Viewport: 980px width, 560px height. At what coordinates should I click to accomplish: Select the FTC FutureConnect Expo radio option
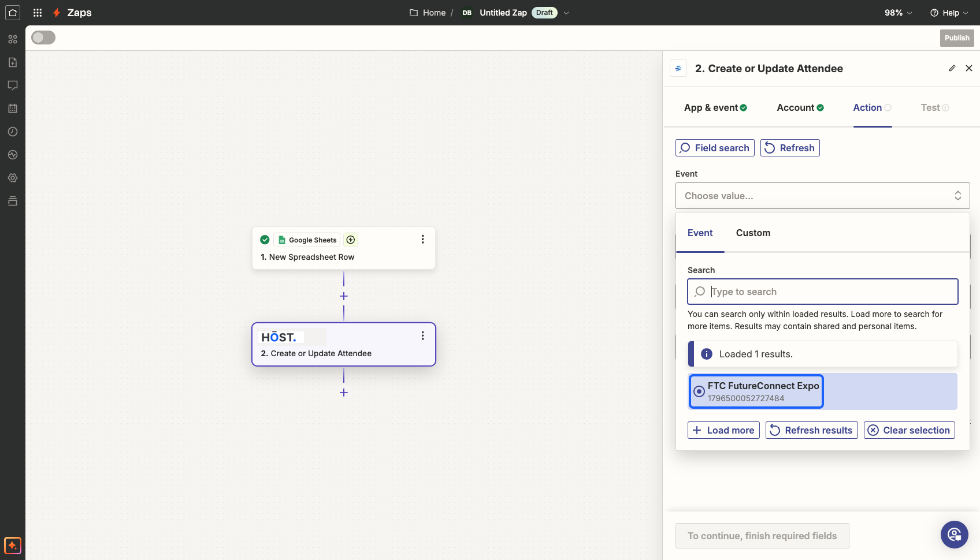tap(699, 391)
